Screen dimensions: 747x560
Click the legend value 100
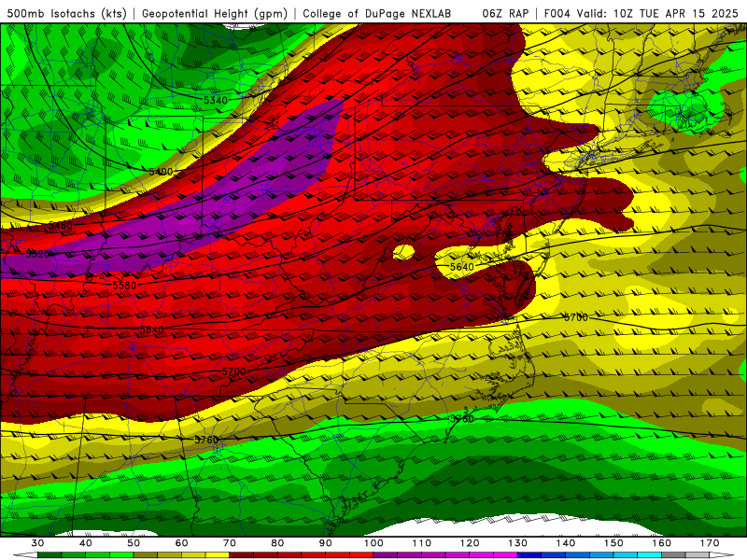374,543
